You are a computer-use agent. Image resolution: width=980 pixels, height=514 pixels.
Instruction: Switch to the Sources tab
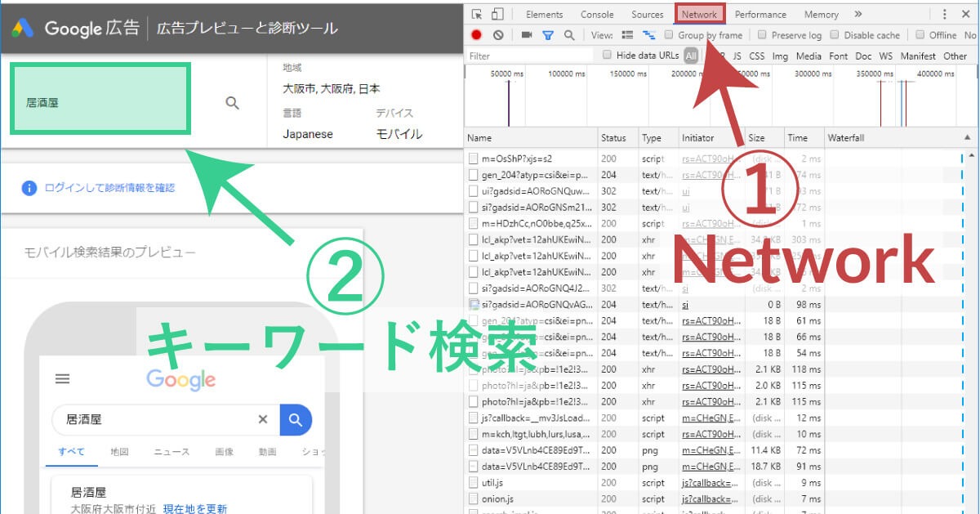[x=648, y=14]
